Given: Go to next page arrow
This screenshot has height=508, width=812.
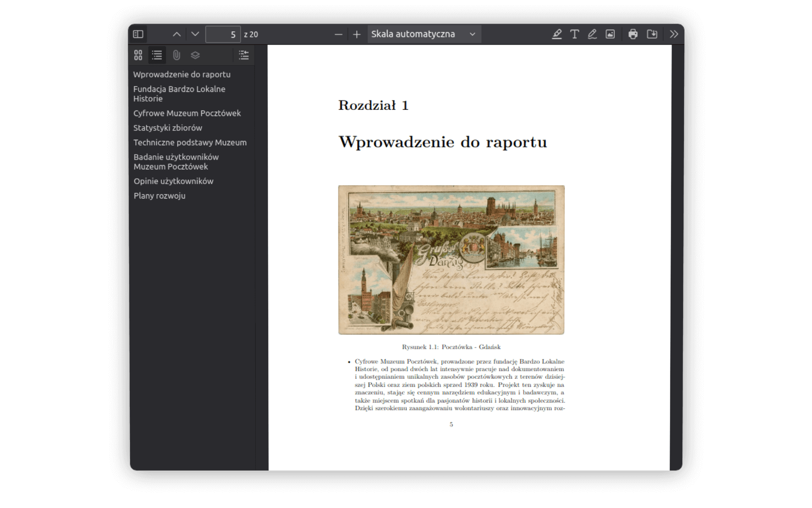Looking at the screenshot, I should click(x=195, y=34).
